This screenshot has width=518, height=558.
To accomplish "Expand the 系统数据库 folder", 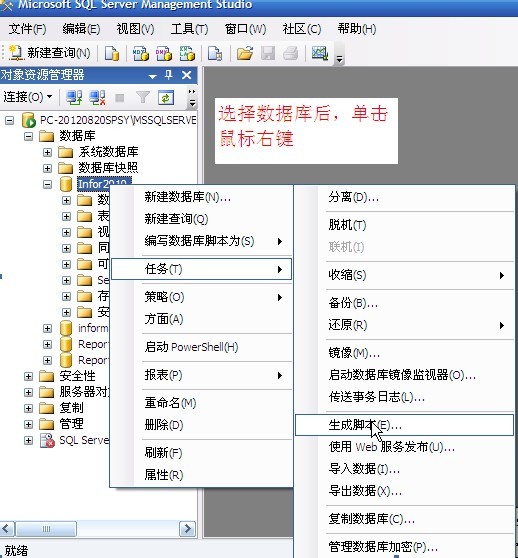I will click(47, 152).
